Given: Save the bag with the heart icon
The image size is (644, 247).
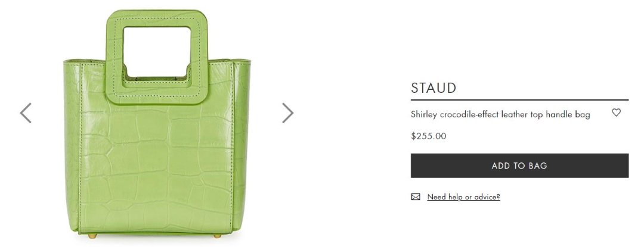Looking at the screenshot, I should [x=616, y=112].
